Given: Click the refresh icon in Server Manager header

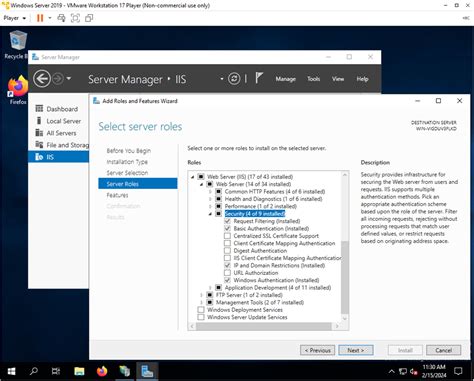Looking at the screenshot, I should (234, 79).
